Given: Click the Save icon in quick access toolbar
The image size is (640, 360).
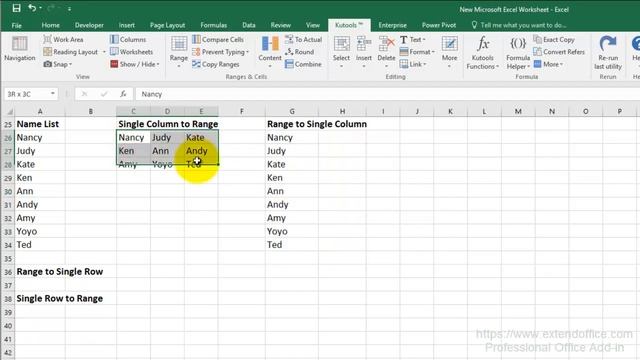Looking at the screenshot, I should coord(16,8).
